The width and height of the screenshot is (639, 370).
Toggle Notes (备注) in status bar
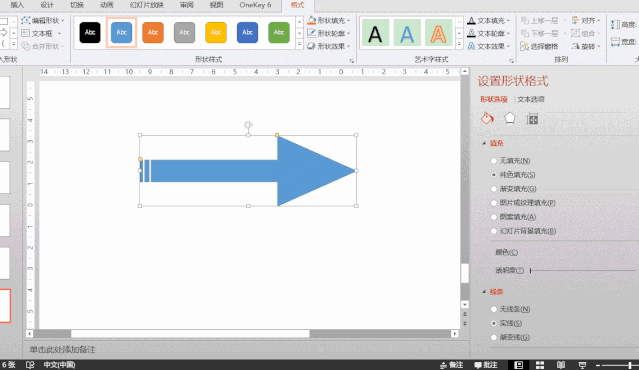point(452,365)
